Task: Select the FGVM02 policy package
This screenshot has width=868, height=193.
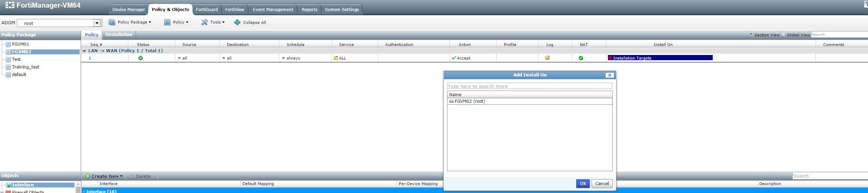Action: (21, 52)
